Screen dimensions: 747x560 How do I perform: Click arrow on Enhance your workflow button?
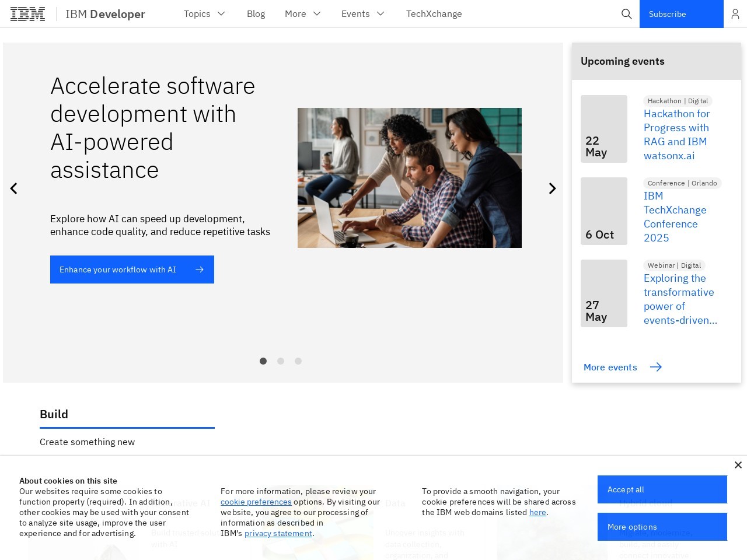(x=200, y=269)
